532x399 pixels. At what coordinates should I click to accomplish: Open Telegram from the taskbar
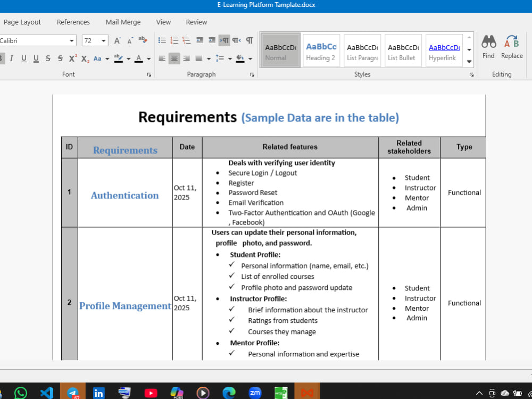click(72, 393)
